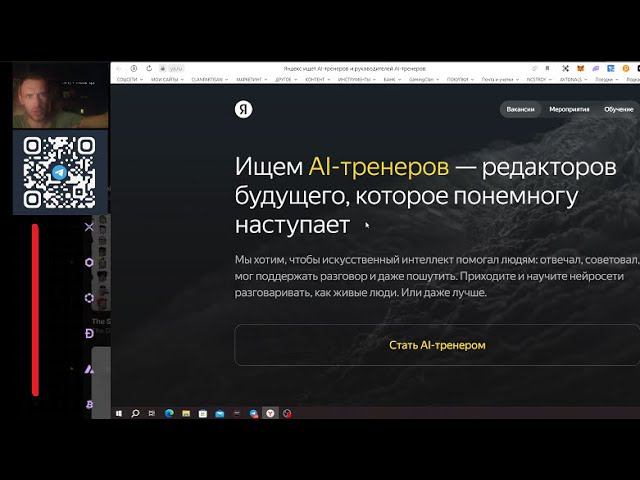Viewport: 640px width, 480px height.
Task: Click the paragraph starting 'Мы хотим, чтобы'
Action: 437,276
